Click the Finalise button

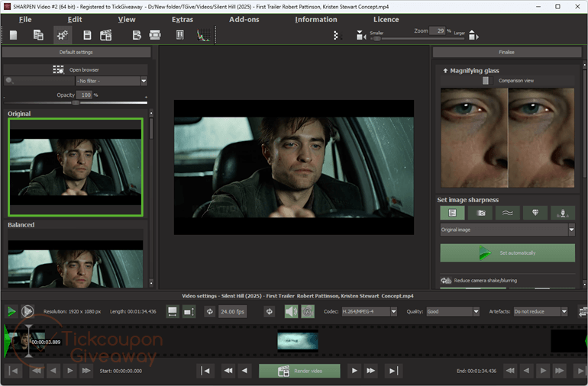(506, 52)
